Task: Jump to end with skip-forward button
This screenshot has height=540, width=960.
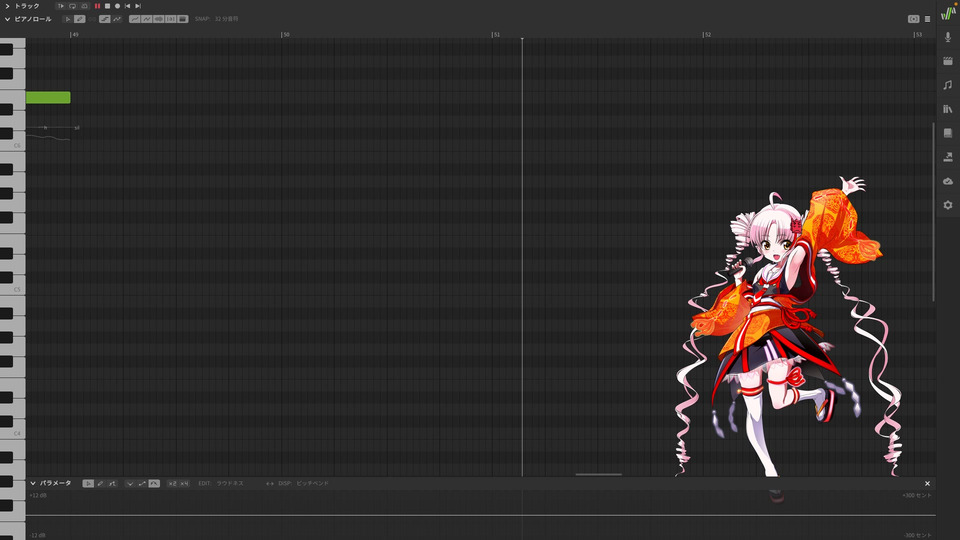Action: 138,6
